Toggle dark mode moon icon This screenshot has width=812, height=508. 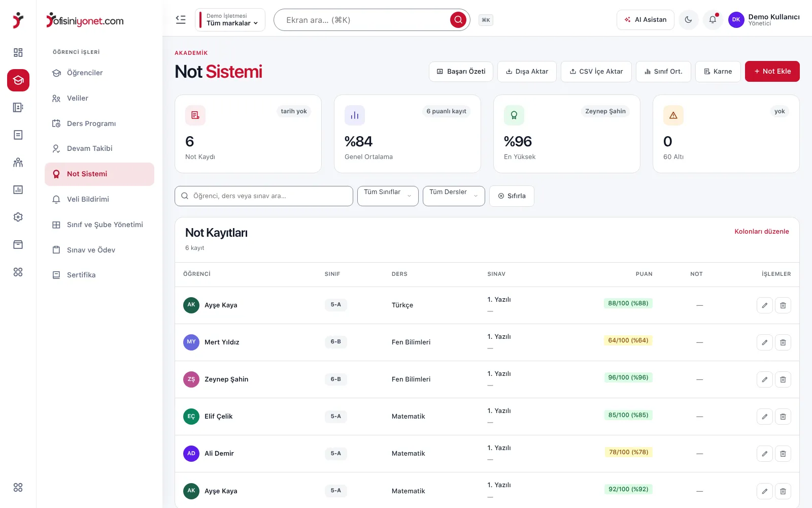(x=688, y=20)
